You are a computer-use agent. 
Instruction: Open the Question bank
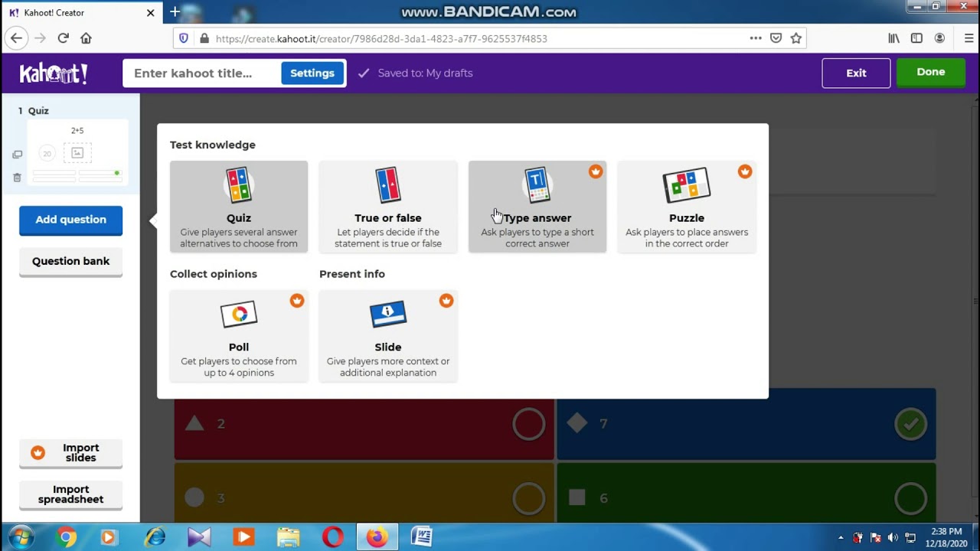pos(70,261)
